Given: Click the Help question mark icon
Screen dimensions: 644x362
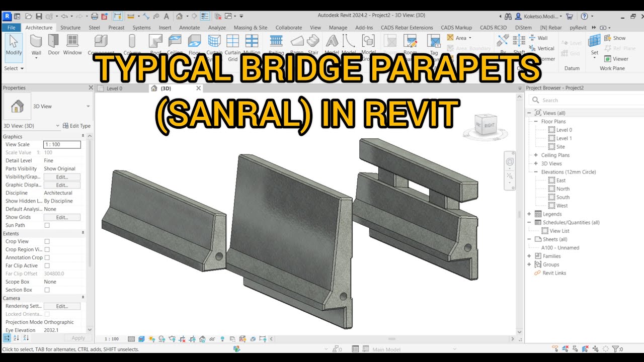Looking at the screenshot, I should pos(584,16).
